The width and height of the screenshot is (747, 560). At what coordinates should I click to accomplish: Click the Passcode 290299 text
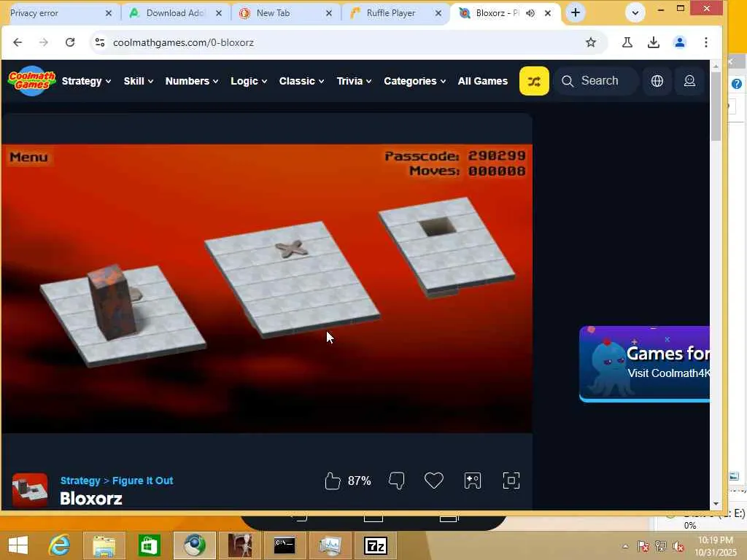click(x=455, y=156)
